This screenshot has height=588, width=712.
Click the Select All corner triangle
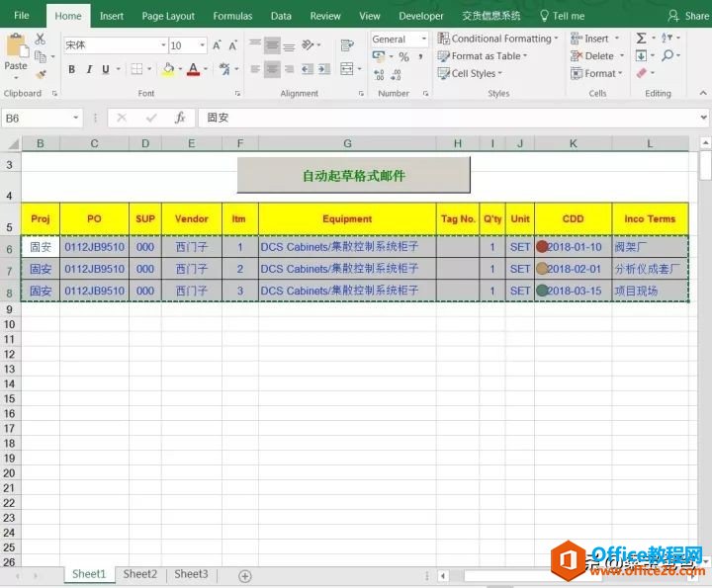(13, 144)
